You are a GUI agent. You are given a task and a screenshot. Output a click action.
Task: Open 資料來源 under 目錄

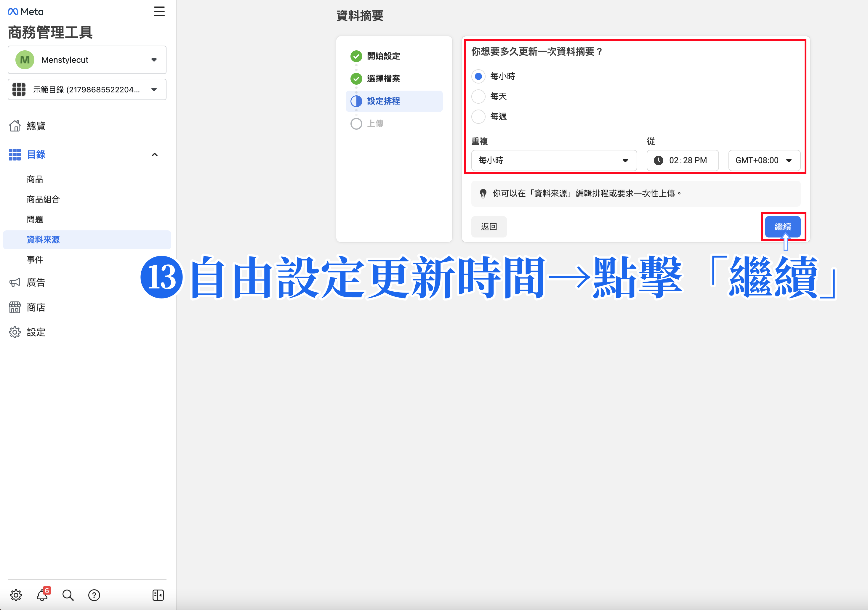(87, 240)
